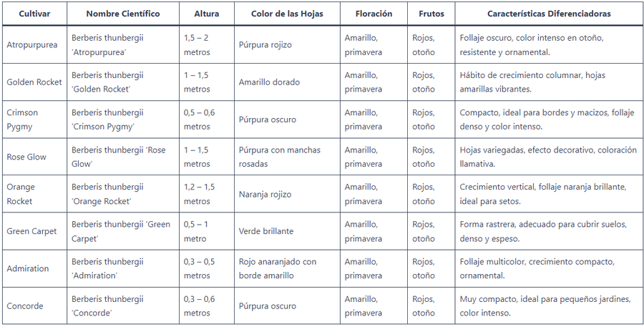
Task: Click the Rose Glow cultivar cell
Action: (x=26, y=157)
